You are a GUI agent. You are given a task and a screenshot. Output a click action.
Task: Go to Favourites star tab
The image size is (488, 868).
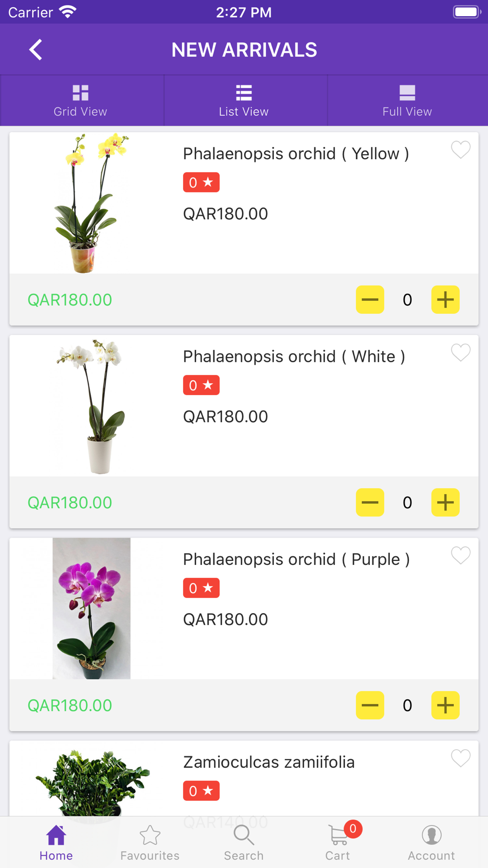(x=150, y=842)
